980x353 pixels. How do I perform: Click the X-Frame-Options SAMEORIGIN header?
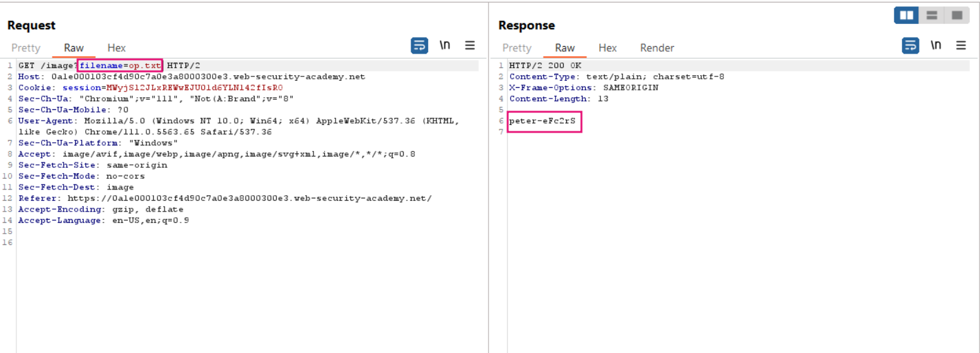[584, 88]
